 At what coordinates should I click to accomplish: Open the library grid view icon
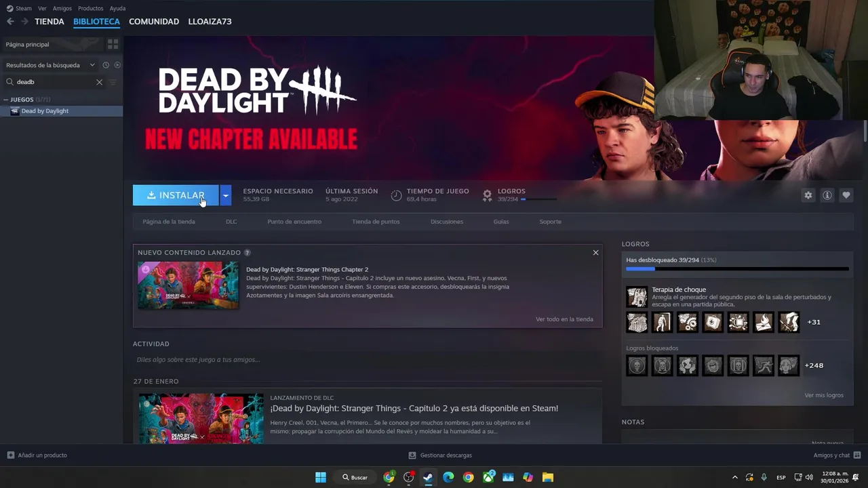[x=113, y=44]
